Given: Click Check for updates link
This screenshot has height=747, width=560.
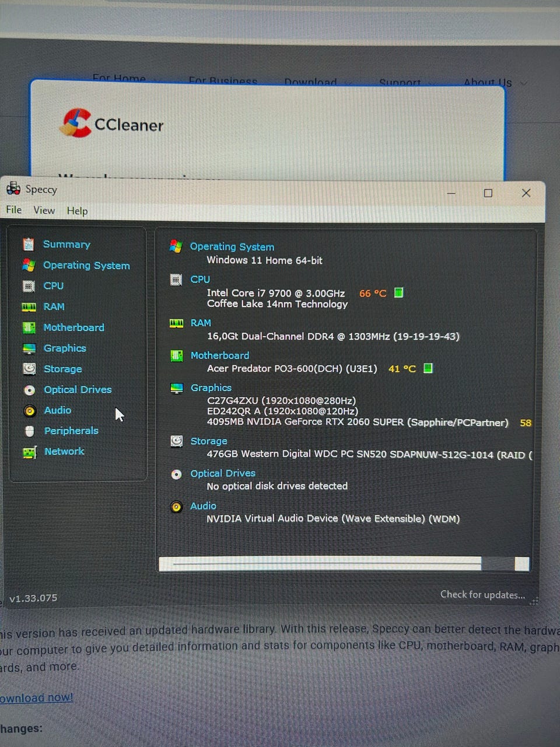Looking at the screenshot, I should pos(482,595).
